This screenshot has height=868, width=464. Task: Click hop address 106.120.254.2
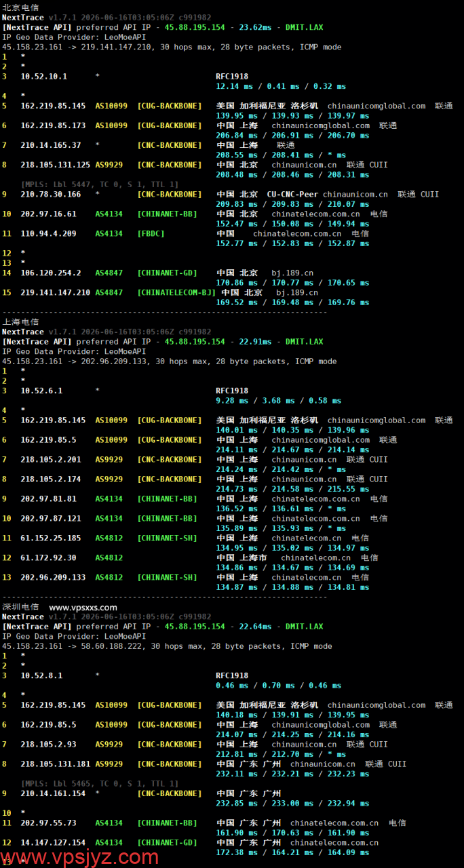pyautogui.click(x=51, y=273)
